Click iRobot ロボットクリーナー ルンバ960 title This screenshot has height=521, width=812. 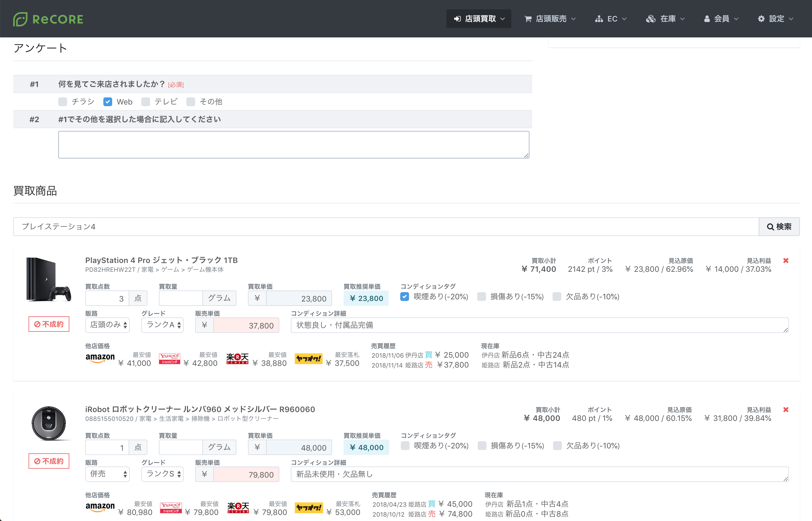point(200,409)
